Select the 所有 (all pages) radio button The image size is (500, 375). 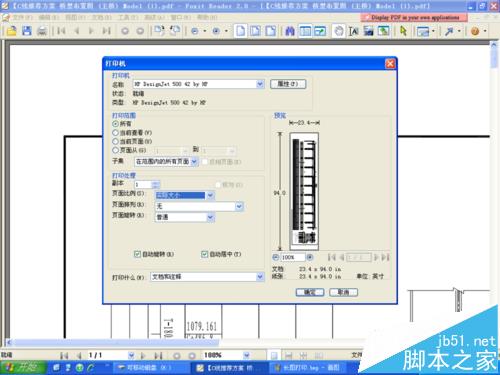click(115, 124)
